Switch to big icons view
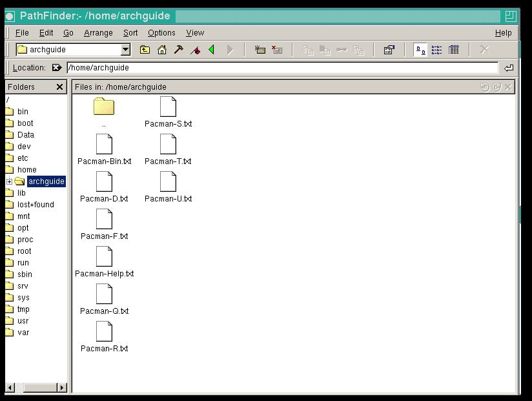532x401 pixels. coord(420,50)
